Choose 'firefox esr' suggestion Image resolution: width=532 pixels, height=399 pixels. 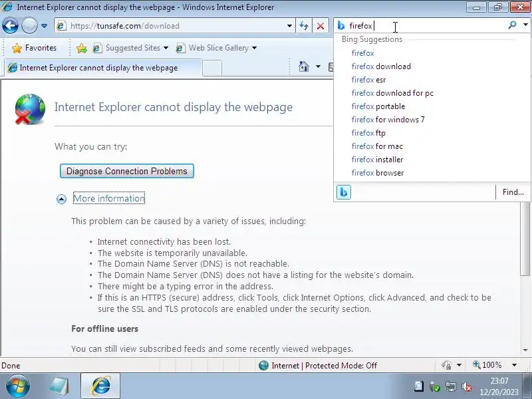click(x=368, y=80)
